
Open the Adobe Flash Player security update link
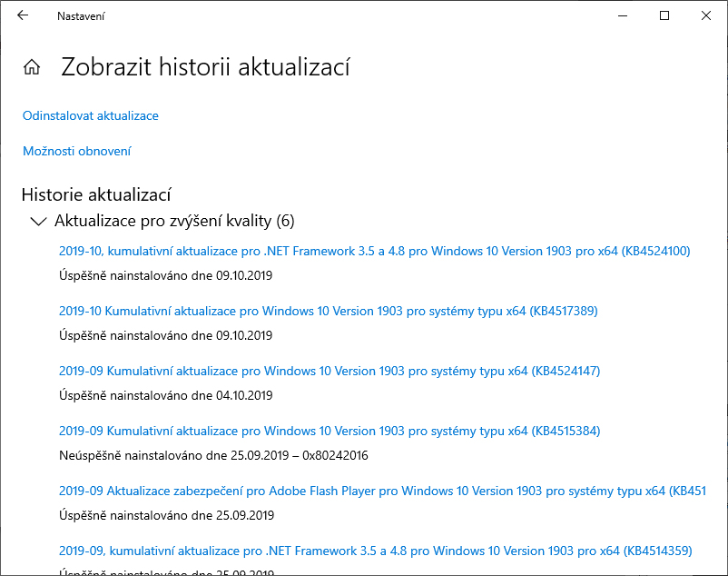point(381,491)
